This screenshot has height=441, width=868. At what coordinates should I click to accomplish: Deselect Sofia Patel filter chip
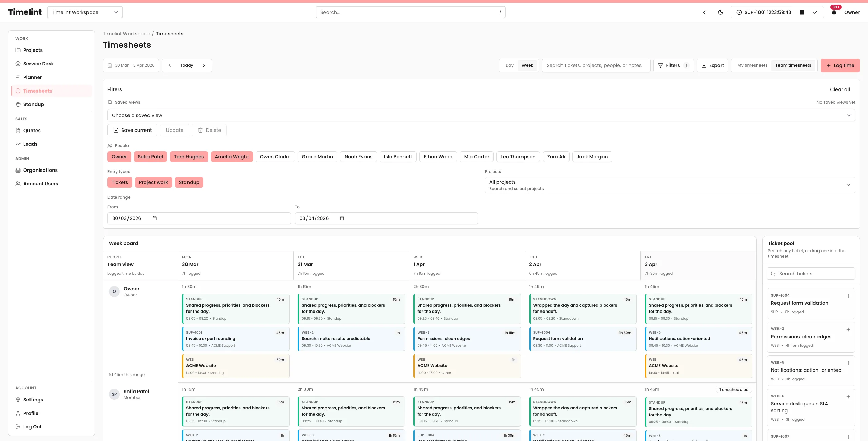click(150, 157)
